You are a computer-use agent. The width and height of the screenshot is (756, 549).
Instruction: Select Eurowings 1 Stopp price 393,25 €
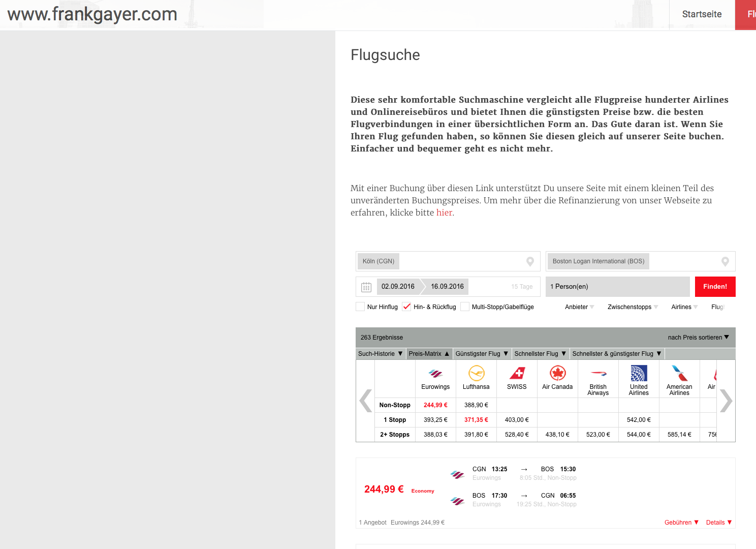pyautogui.click(x=435, y=420)
